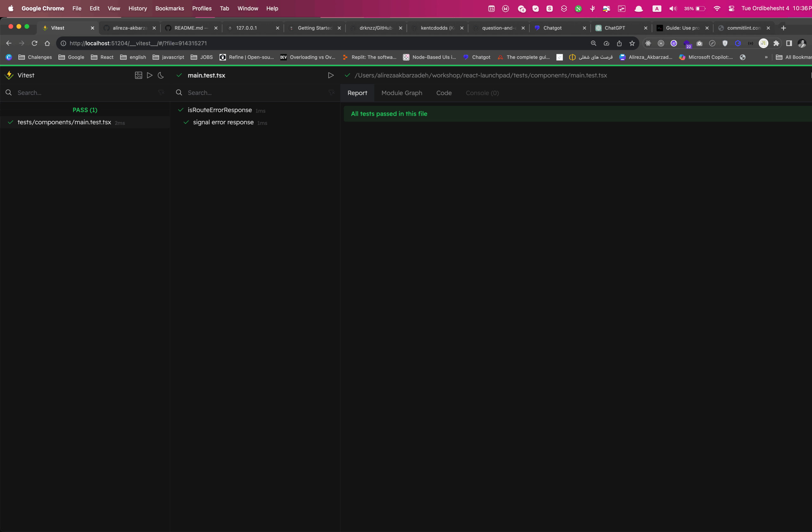Bookmark this page with the star

coord(632,43)
